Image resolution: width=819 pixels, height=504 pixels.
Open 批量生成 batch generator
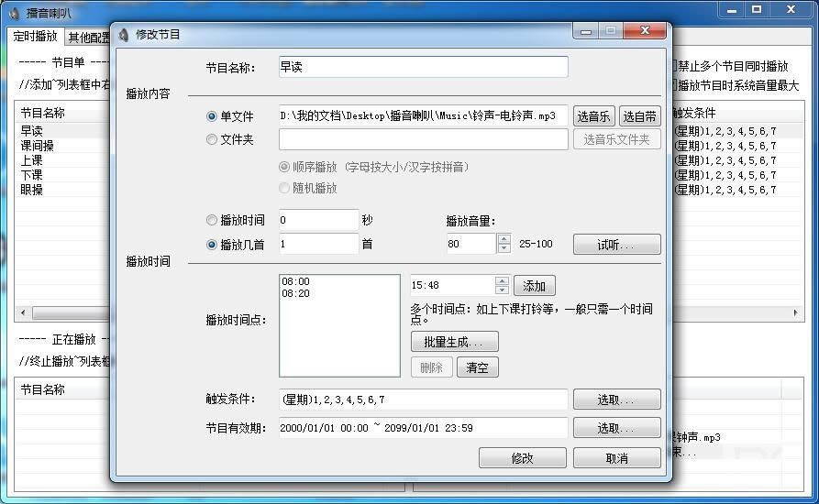point(454,342)
